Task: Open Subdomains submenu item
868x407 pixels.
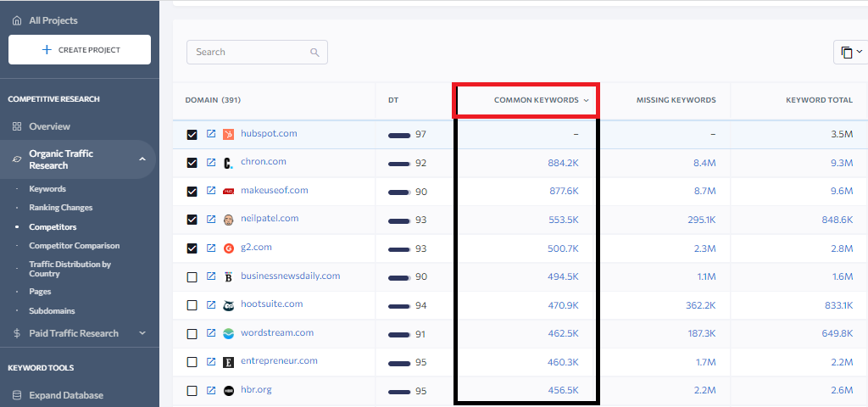Action: click(x=52, y=310)
